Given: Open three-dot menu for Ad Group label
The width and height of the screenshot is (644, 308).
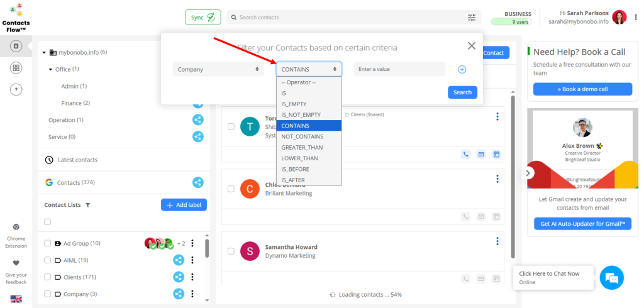Looking at the screenshot, I should click(x=192, y=243).
